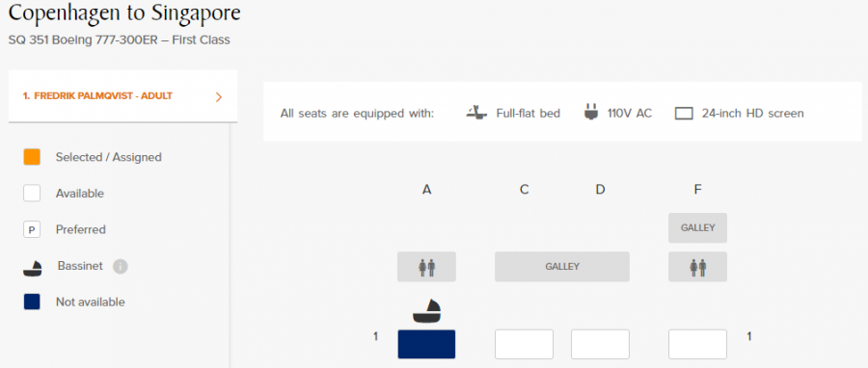The width and height of the screenshot is (868, 368).
Task: Select available seat 1D
Action: 600,344
